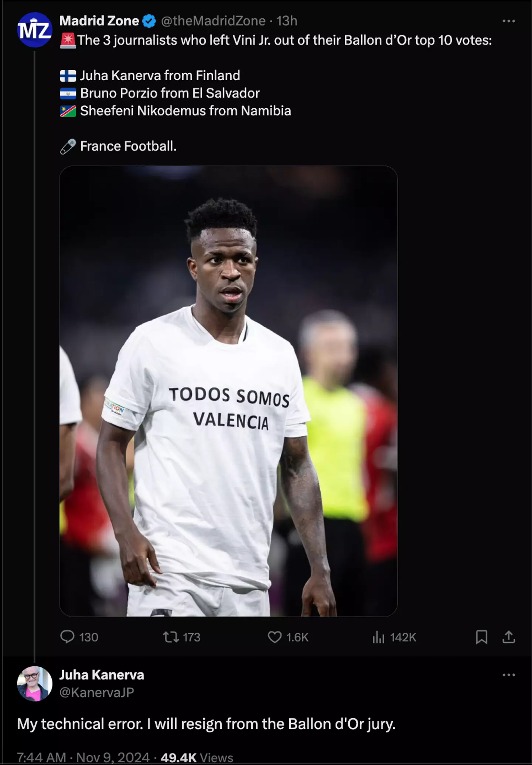This screenshot has height=765, width=532.
Task: Click the repost icon showing 173
Action: (171, 637)
